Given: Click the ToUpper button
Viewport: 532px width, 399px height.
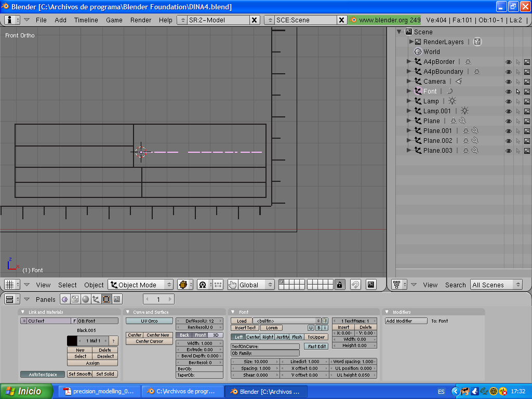Looking at the screenshot, I should click(x=316, y=337).
